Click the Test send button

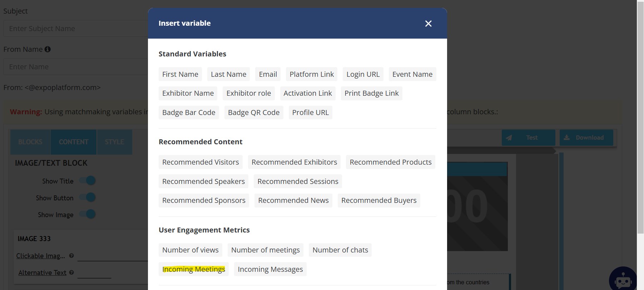click(x=528, y=137)
